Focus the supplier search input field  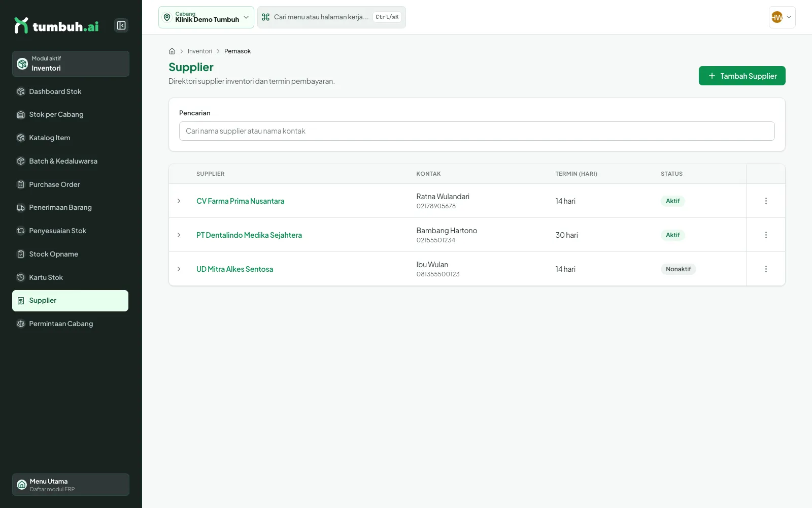coord(477,131)
